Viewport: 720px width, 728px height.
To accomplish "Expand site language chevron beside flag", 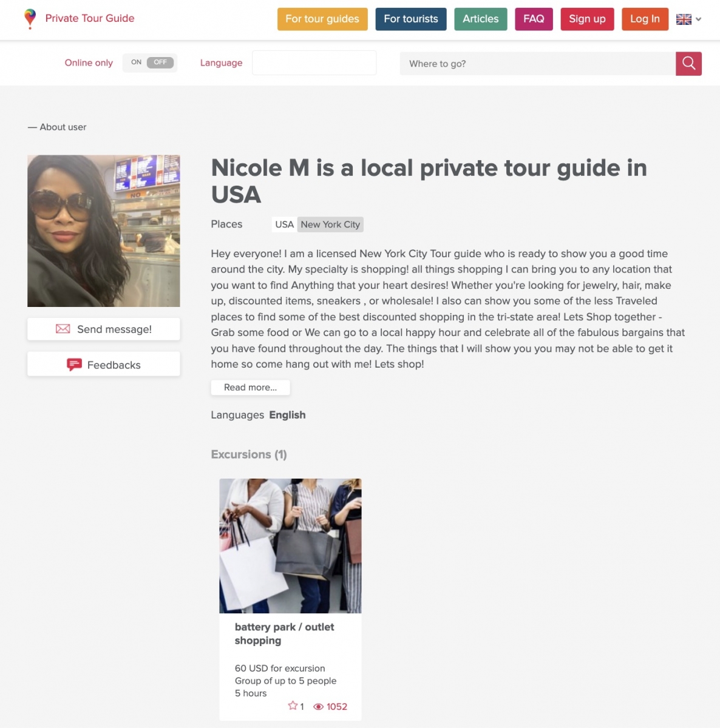I will (698, 19).
